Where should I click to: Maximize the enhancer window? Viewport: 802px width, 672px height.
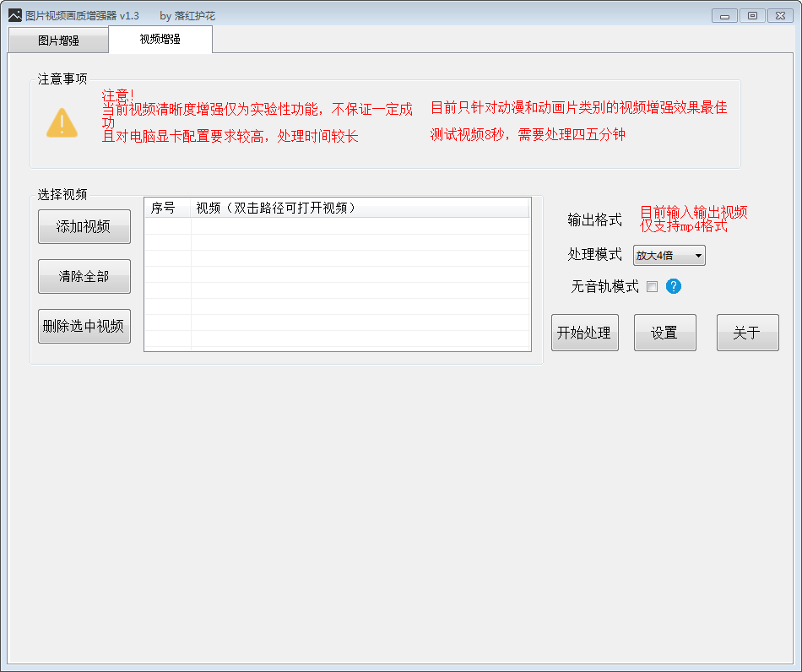[751, 15]
